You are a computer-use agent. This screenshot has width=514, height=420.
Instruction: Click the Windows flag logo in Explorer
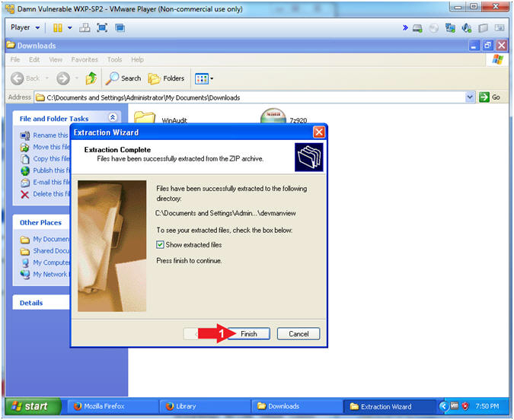(497, 59)
